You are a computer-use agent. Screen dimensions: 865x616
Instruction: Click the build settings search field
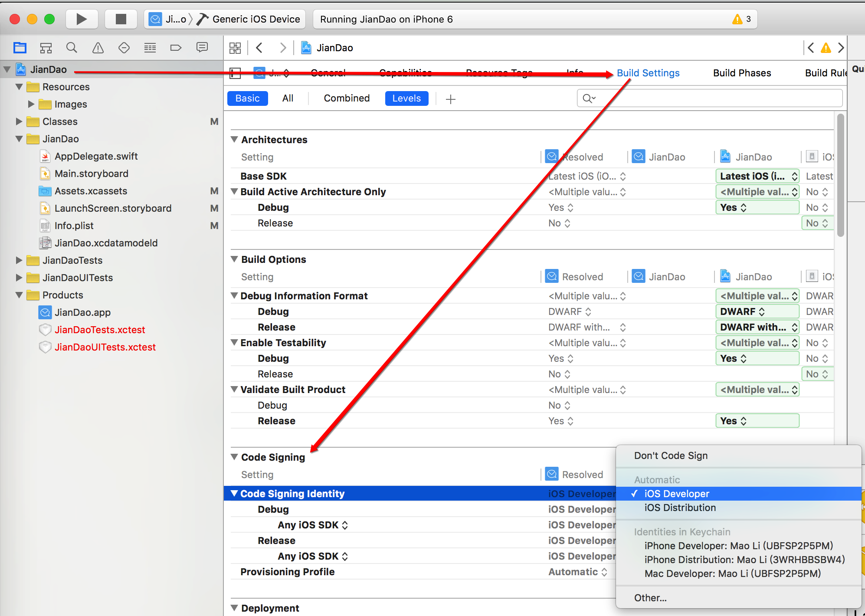point(716,98)
